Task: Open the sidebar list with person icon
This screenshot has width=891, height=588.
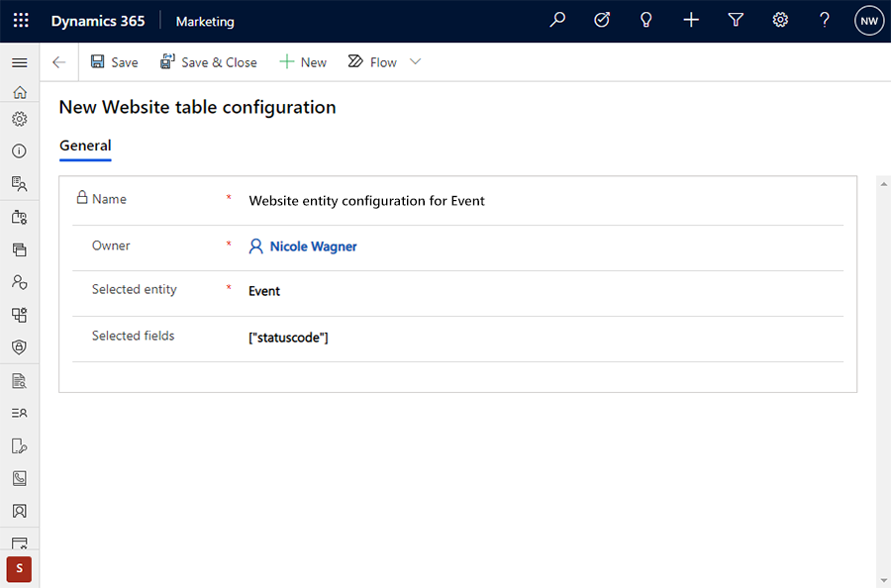Action: click(20, 413)
